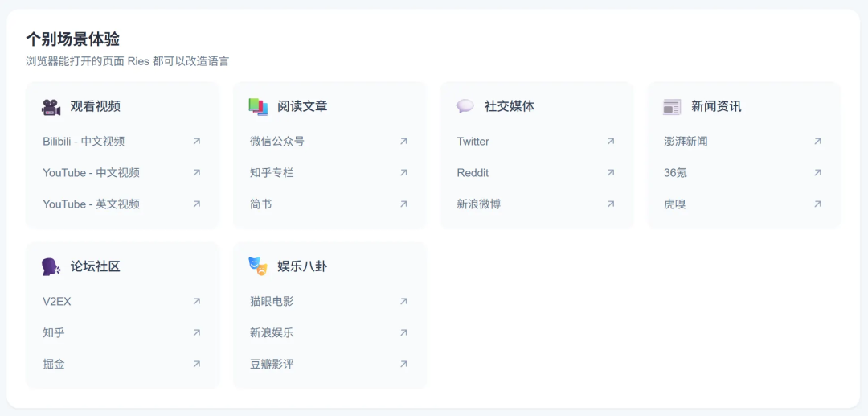Click the speech bubble icon beside 社交媒体
Screen dimensions: 868x416
point(465,106)
